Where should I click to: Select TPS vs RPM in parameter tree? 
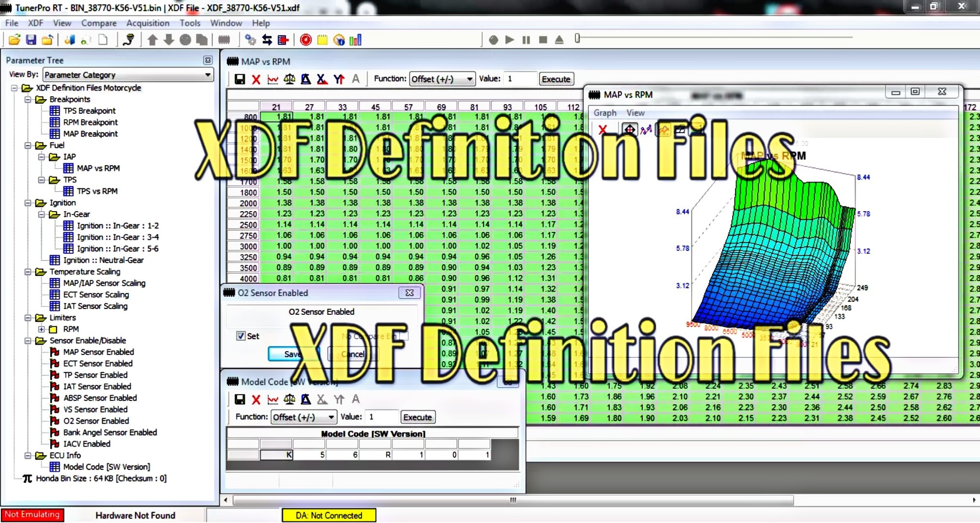pyautogui.click(x=97, y=191)
